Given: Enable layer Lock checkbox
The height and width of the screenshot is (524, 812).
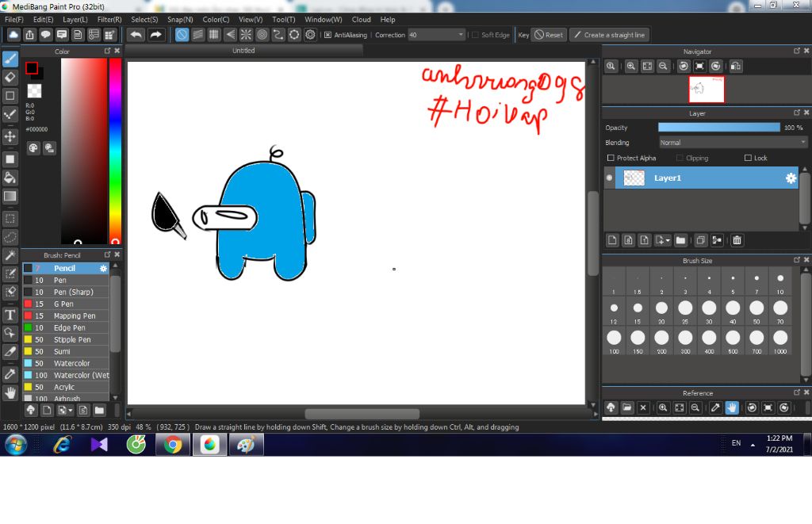Looking at the screenshot, I should (x=748, y=158).
